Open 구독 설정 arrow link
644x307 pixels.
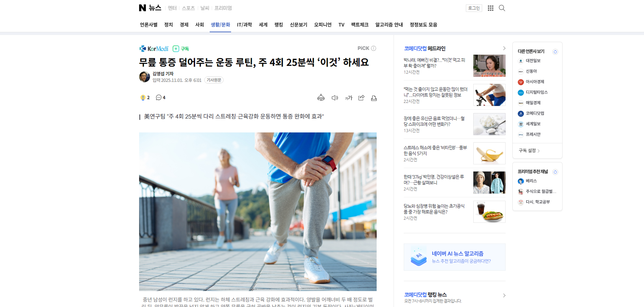click(529, 150)
